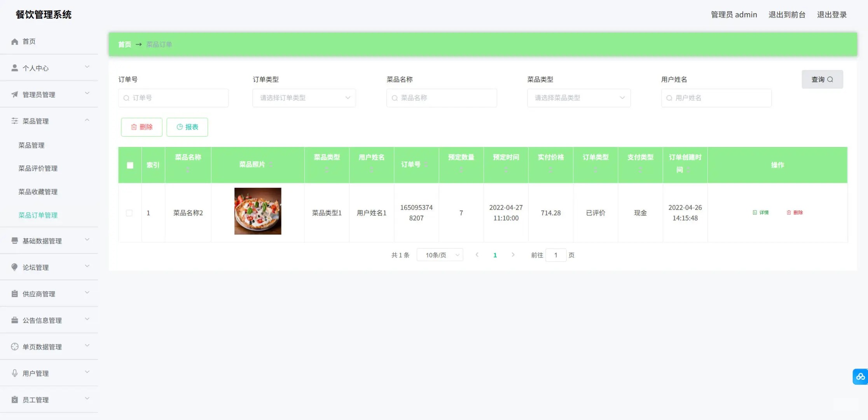Viewport: 868px width, 420px height.
Task: Expand the 论坛管理 menu chevron
Action: coord(87,266)
